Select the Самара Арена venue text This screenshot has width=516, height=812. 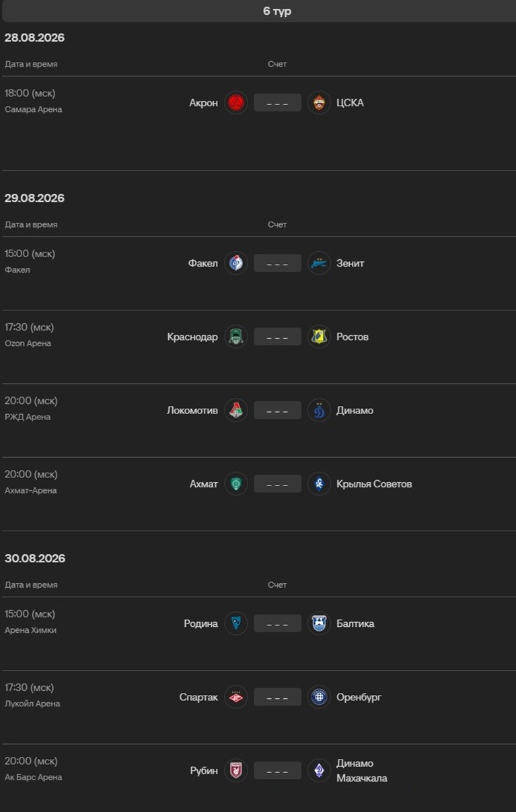[33, 109]
